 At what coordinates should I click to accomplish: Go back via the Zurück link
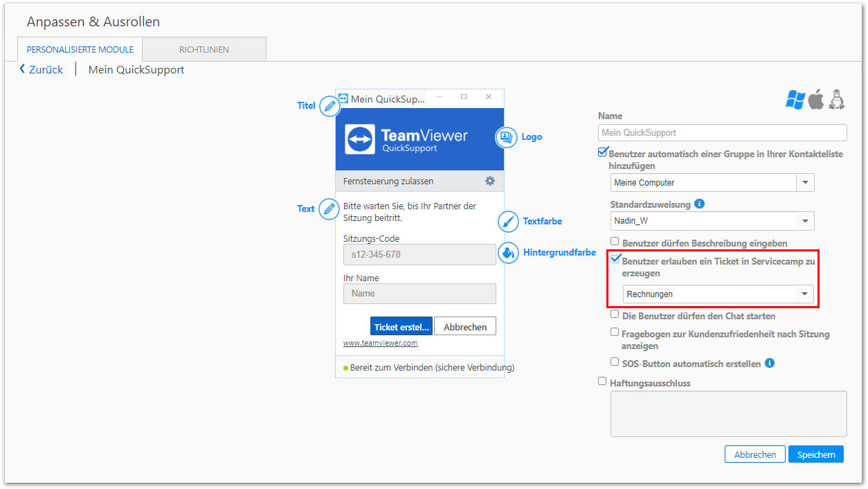pyautogui.click(x=41, y=69)
